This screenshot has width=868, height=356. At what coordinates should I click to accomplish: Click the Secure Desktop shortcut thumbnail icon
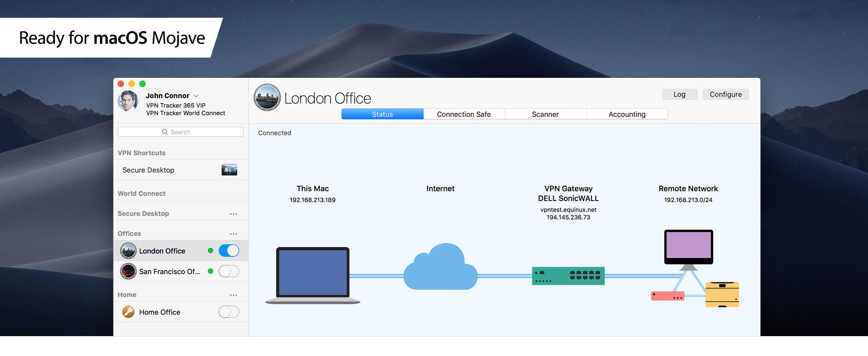click(x=229, y=170)
